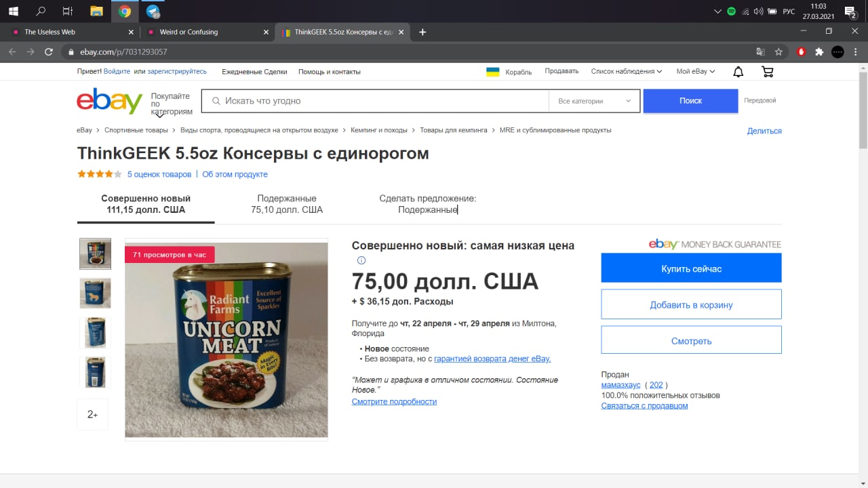This screenshot has width=868, height=488.
Task: Open the shopping cart icon
Action: click(768, 72)
